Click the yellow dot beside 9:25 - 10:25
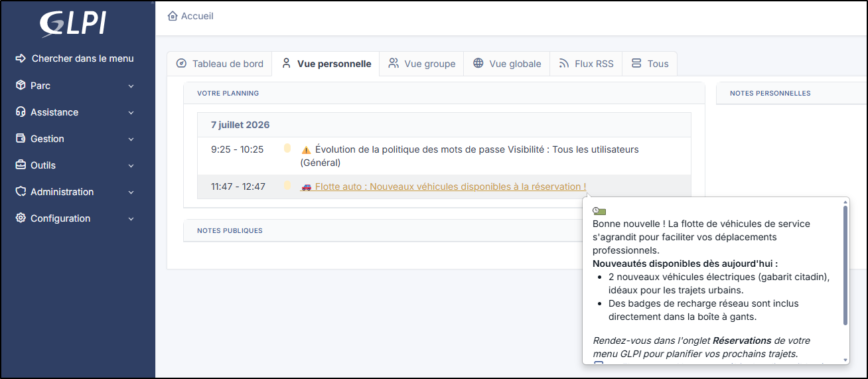868x379 pixels. pos(287,149)
